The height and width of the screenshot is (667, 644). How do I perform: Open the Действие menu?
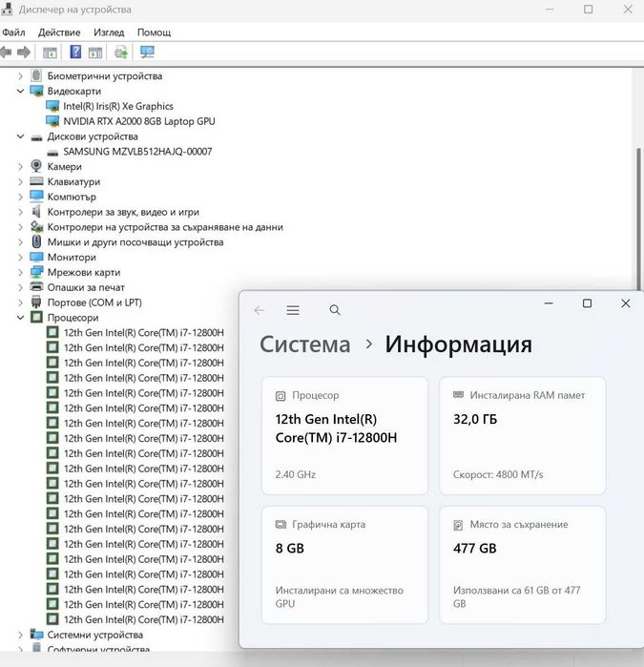pyautogui.click(x=59, y=32)
